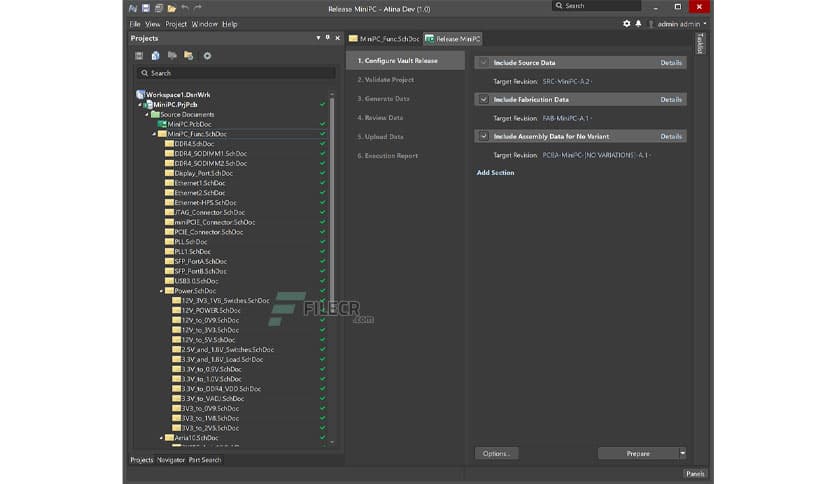Collapse the Source Documents folder node

click(x=147, y=114)
